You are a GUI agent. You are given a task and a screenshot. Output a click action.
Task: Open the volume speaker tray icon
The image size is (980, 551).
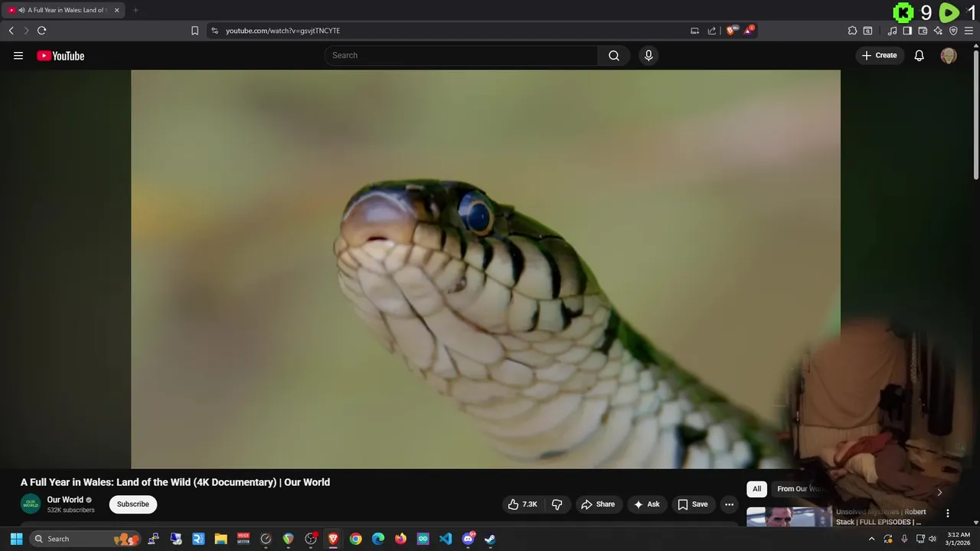point(933,539)
